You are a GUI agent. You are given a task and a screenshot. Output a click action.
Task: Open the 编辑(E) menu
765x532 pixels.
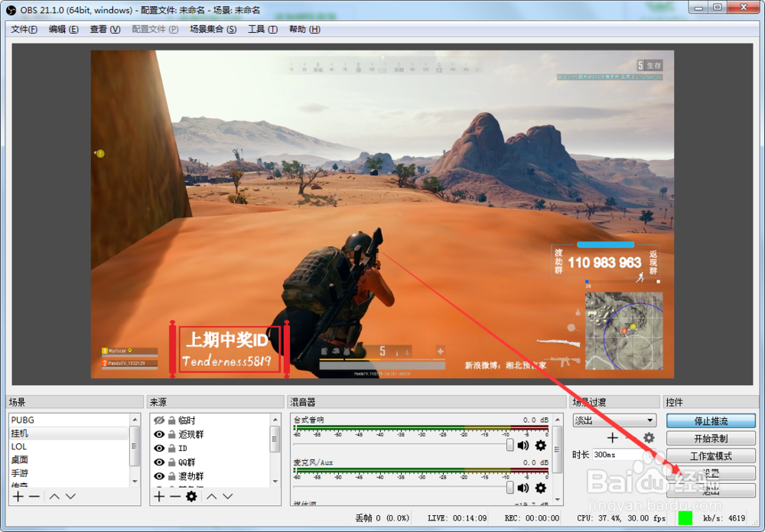pyautogui.click(x=63, y=29)
